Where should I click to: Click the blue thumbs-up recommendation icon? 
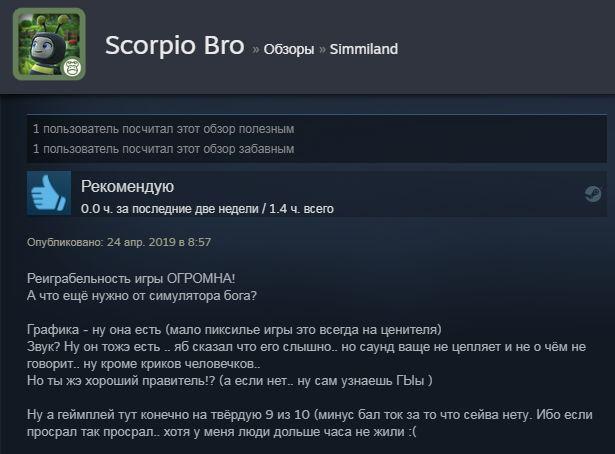click(49, 193)
